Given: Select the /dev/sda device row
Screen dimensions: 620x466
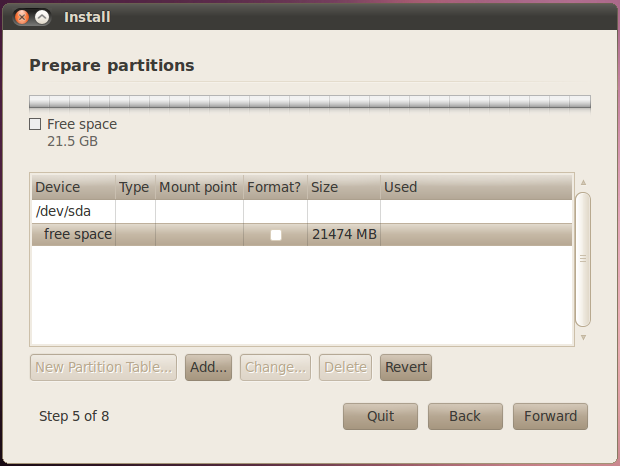Looking at the screenshot, I should pos(302,211).
